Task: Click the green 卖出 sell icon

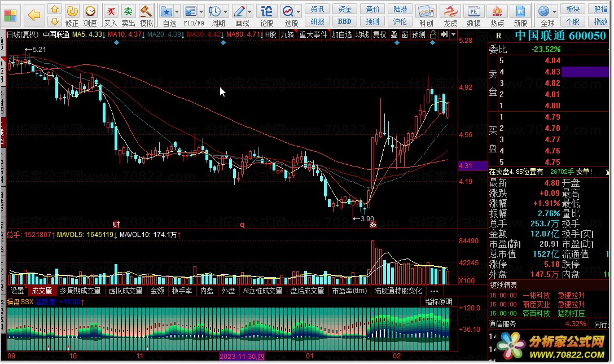Action: [128, 11]
